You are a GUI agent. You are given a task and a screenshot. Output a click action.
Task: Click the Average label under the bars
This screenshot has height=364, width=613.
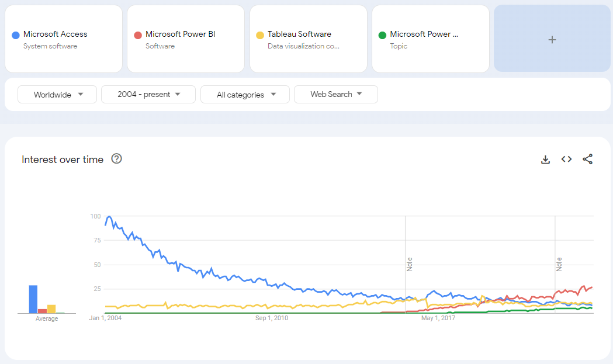[47, 318]
